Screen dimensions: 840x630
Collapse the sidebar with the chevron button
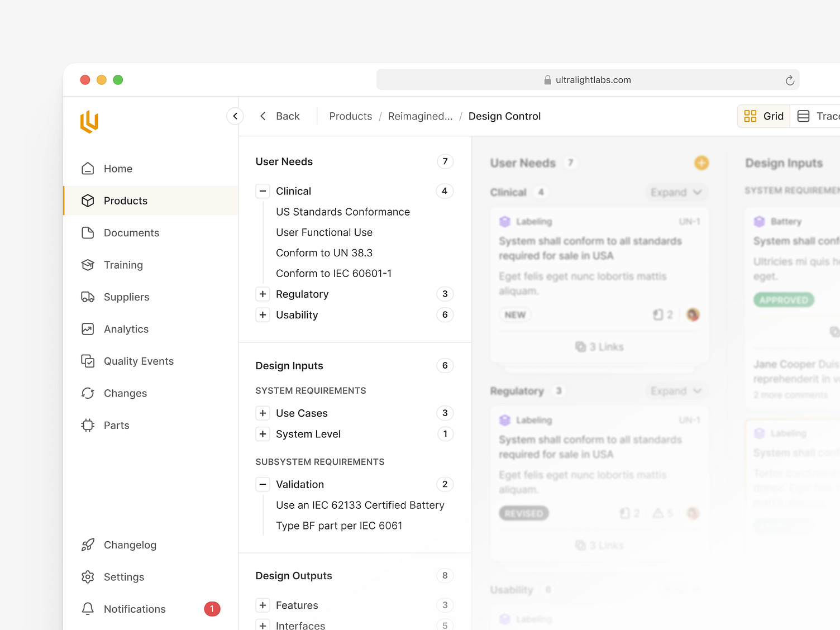click(x=235, y=116)
